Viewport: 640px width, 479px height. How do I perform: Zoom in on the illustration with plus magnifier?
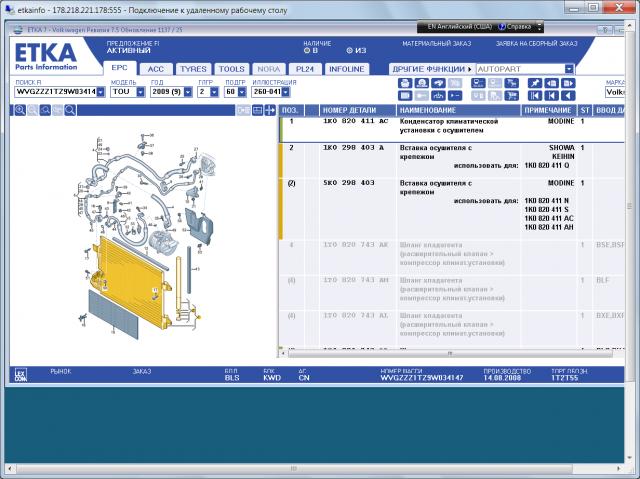coord(20,110)
